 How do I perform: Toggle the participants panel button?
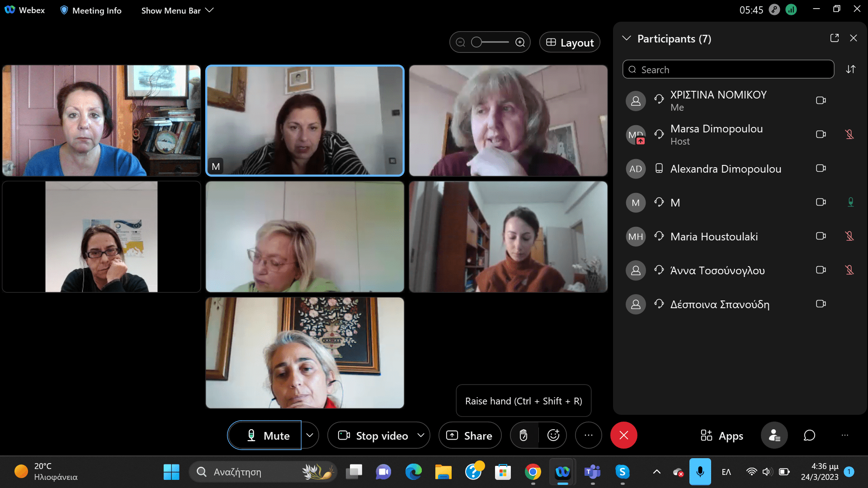click(774, 435)
